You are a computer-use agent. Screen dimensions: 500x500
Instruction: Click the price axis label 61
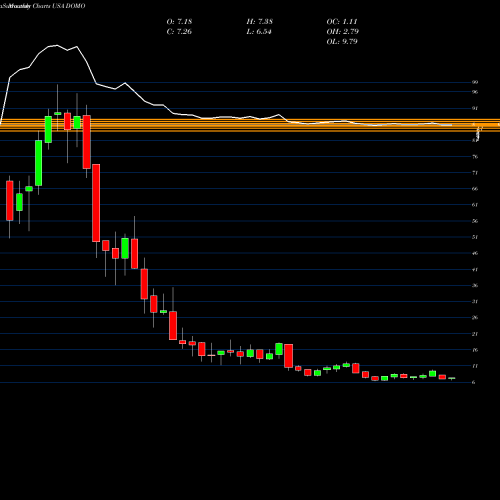(x=475, y=205)
